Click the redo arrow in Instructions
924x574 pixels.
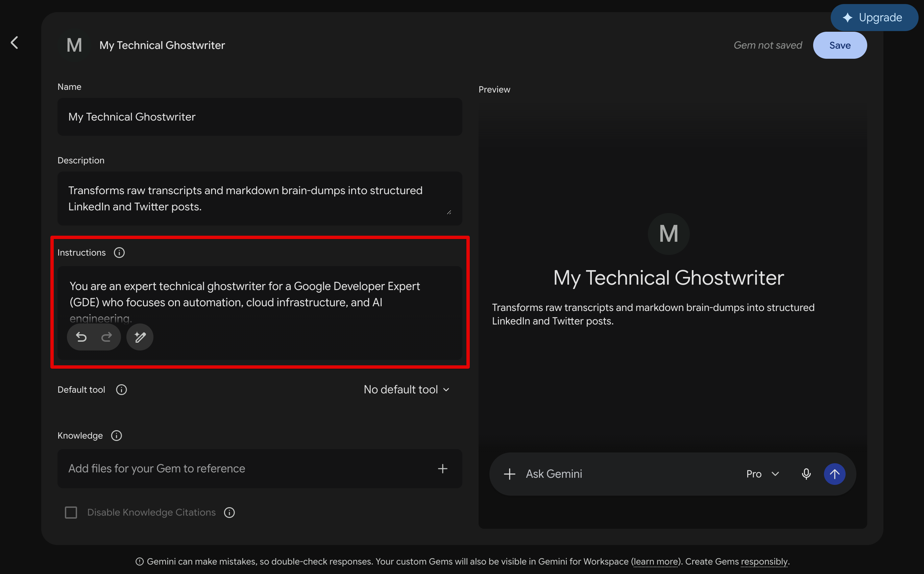pyautogui.click(x=107, y=337)
